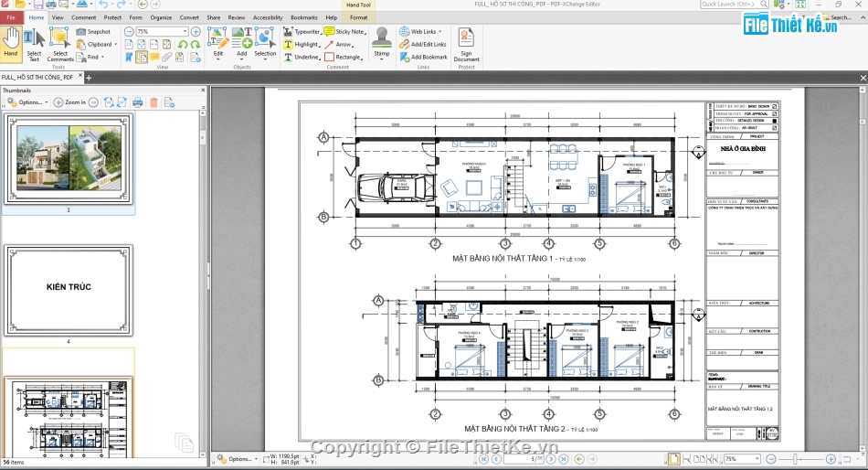
Task: Print pages from the Thumbnails toolbar
Action: click(137, 102)
